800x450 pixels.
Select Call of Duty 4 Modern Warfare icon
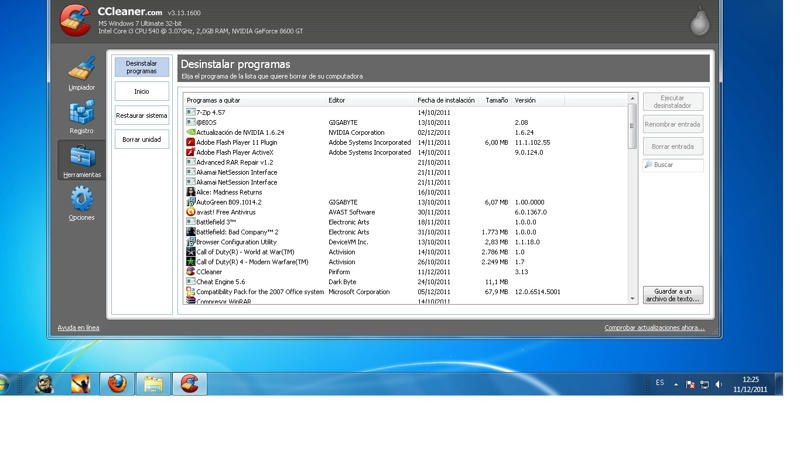(x=190, y=262)
